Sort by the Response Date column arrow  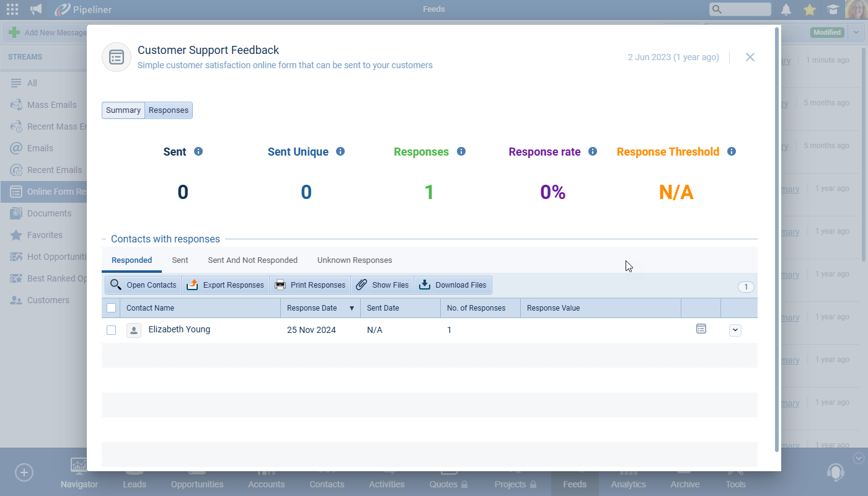pyautogui.click(x=352, y=308)
